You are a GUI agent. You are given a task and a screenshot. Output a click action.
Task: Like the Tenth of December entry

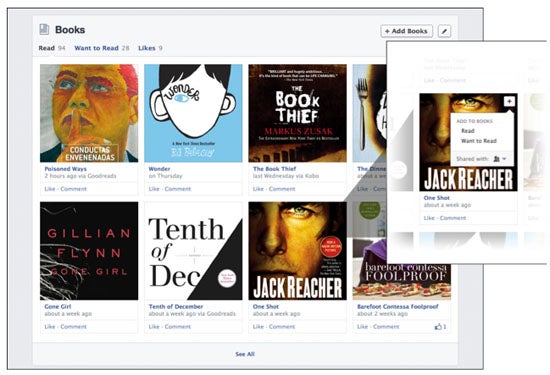click(x=154, y=327)
